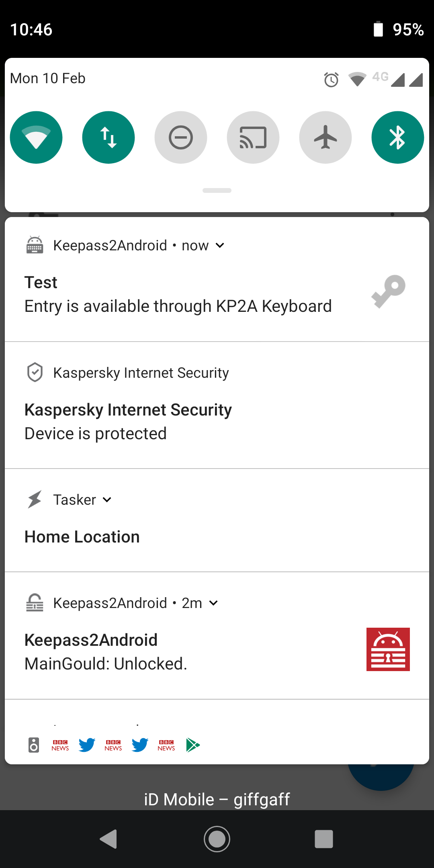The width and height of the screenshot is (434, 868).
Task: Open the Cast screen tile
Action: (253, 137)
